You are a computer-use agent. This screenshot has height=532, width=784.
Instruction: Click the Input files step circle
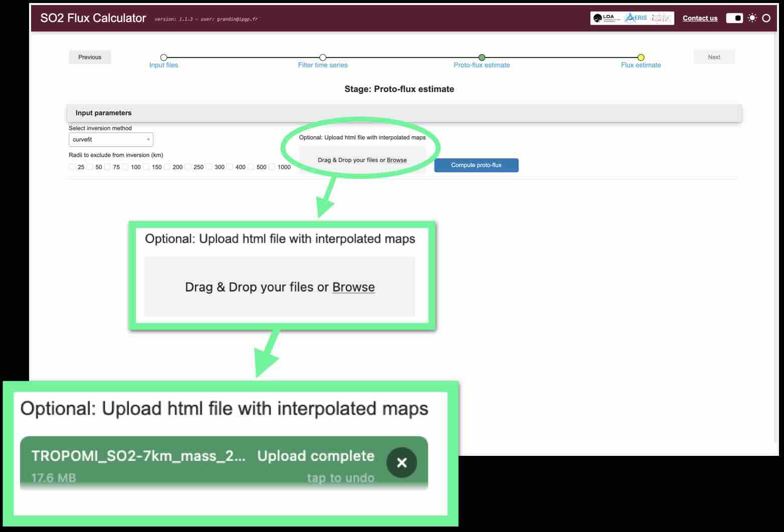click(x=163, y=58)
